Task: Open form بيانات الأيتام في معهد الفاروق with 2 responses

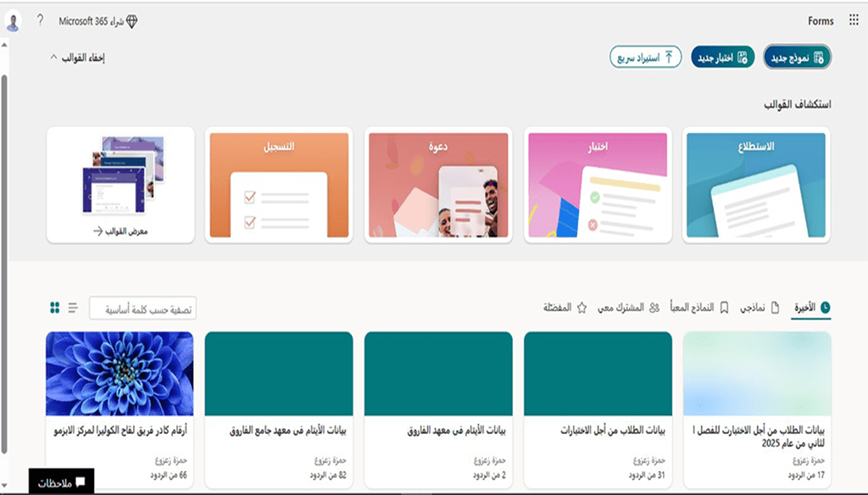Action: (x=438, y=409)
